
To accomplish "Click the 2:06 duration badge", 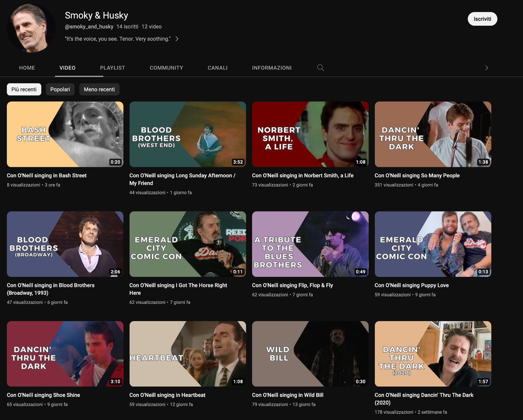I will pyautogui.click(x=115, y=272).
